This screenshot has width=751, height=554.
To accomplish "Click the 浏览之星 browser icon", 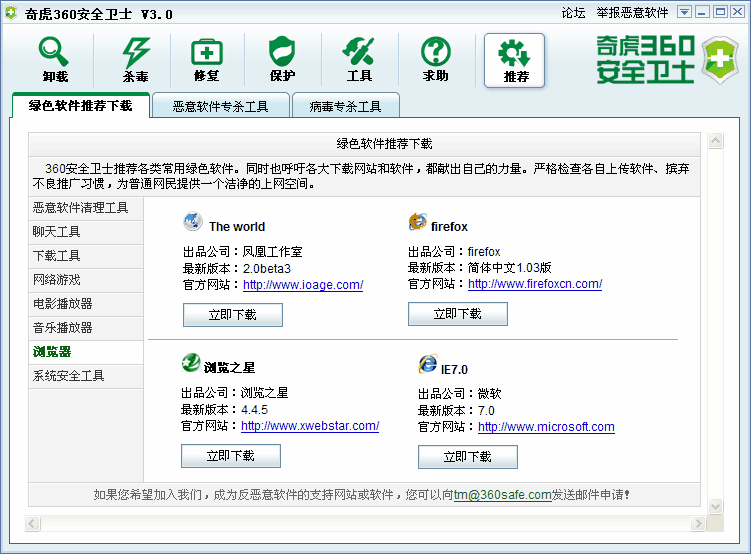I will coord(191,363).
